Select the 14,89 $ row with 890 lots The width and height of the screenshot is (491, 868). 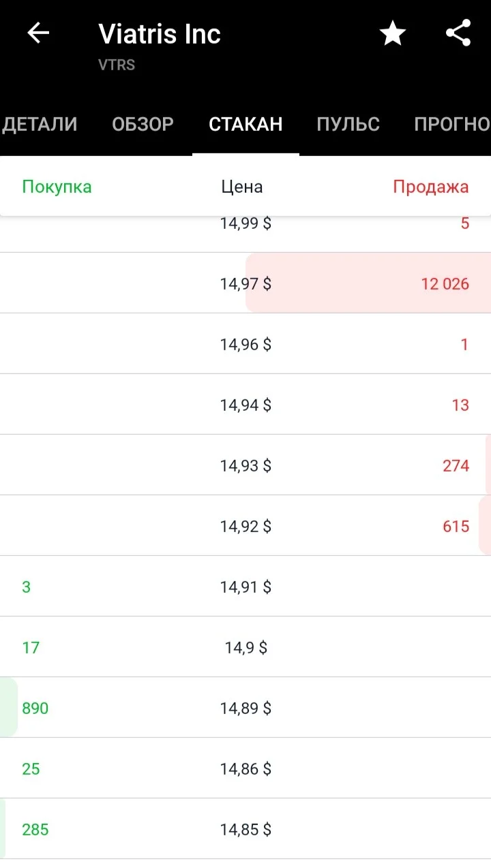point(245,708)
